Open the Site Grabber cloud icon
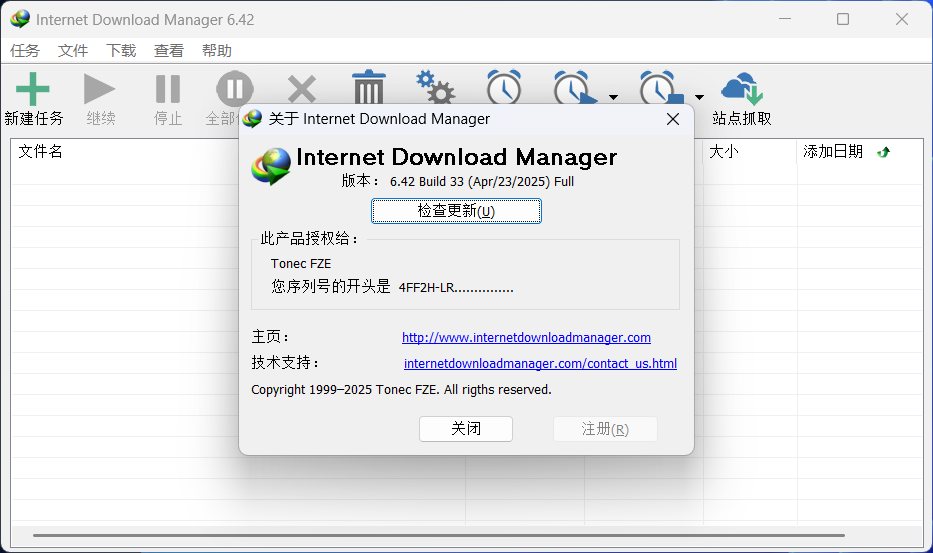The height and width of the screenshot is (553, 933). coord(741,89)
